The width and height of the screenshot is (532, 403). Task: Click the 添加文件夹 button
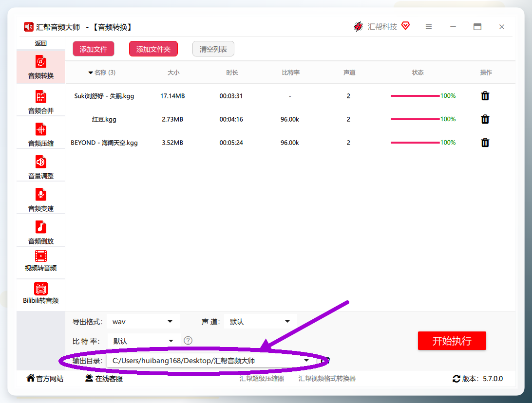pos(153,49)
